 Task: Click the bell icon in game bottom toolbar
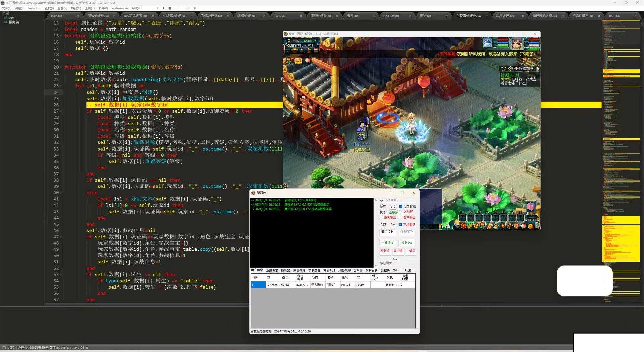tap(509, 226)
